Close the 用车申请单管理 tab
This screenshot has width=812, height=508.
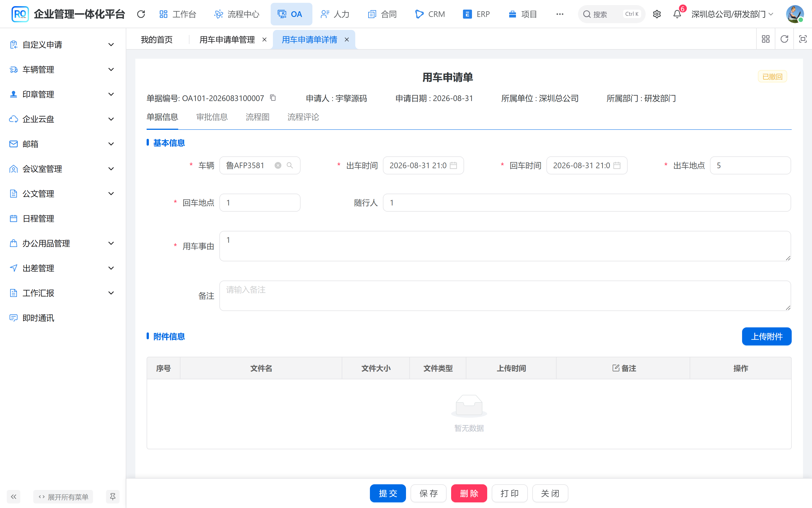[264, 40]
